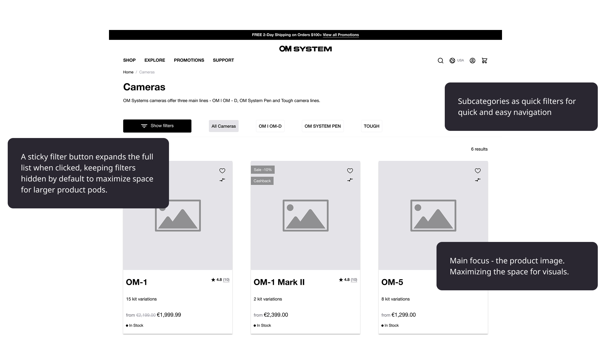The image size is (611, 364).
Task: Click In Stock status on OM-1 Mark II card
Action: tap(262, 326)
